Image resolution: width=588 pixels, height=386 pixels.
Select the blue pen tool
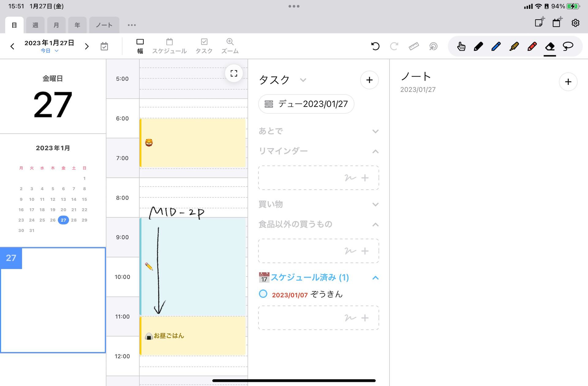tap(496, 46)
